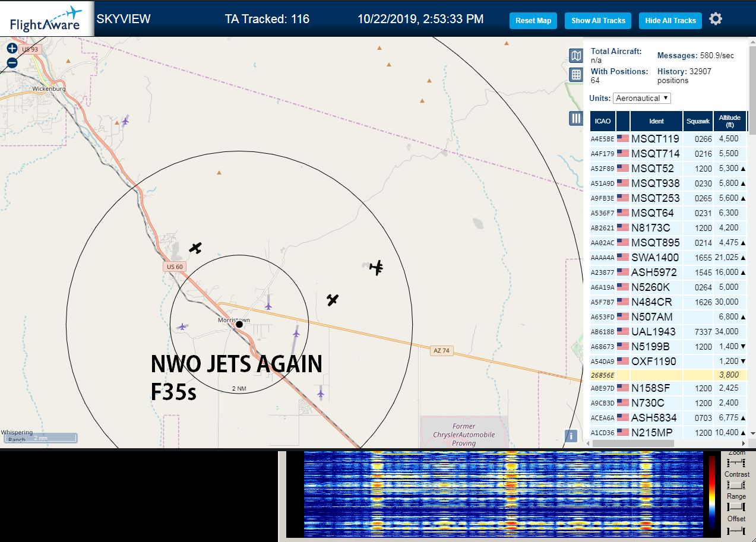756x542 pixels.
Task: Select purple aircraft west of Morristown
Action: pos(182,326)
